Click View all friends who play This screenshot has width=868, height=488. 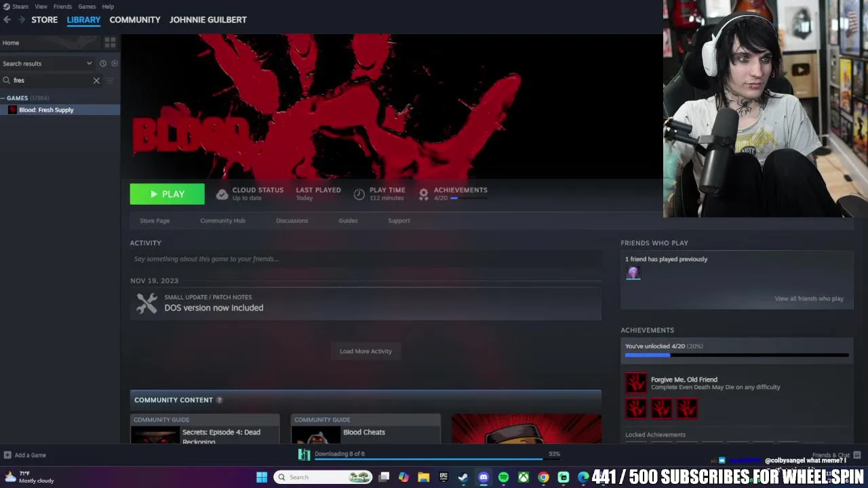[809, 298]
